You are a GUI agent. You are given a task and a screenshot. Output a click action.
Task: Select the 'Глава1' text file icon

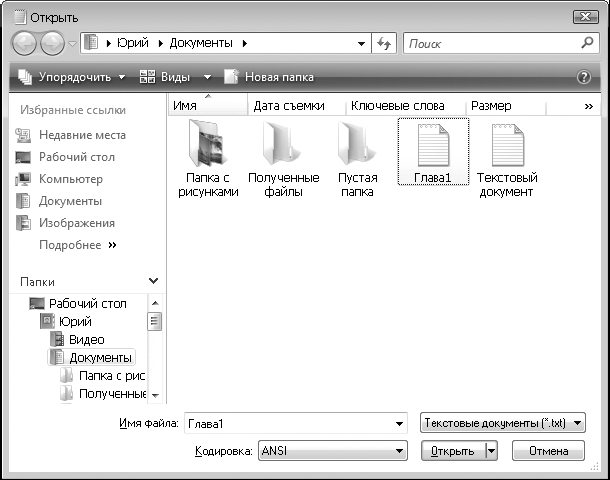pyautogui.click(x=432, y=145)
